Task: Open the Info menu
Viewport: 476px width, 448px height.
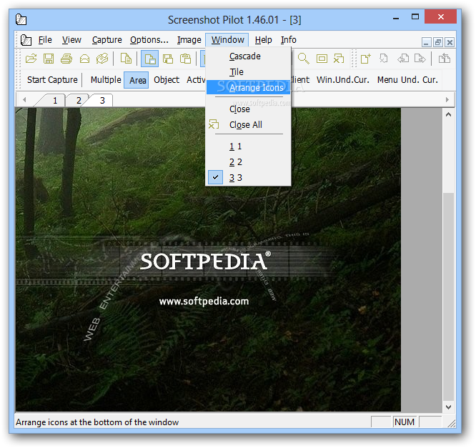Action: tap(289, 40)
